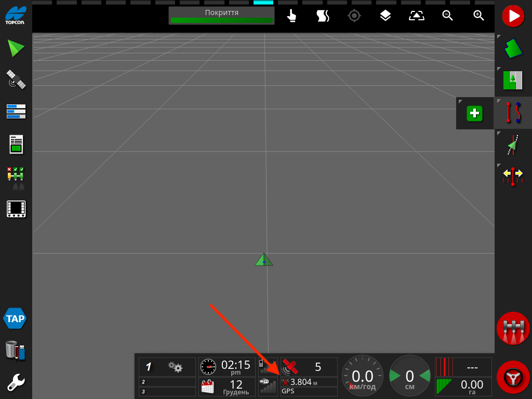Open the map layers icon

pyautogui.click(x=385, y=16)
